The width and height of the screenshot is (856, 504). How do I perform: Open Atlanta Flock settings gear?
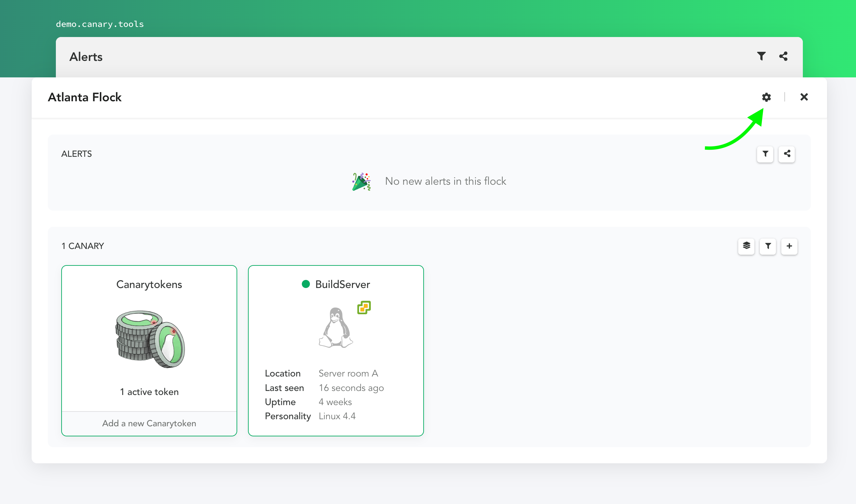coord(766,97)
